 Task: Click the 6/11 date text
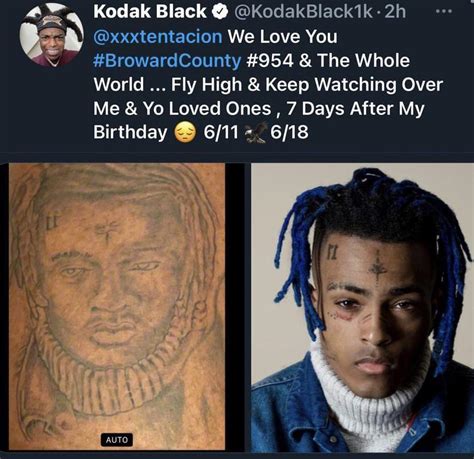[x=221, y=132]
